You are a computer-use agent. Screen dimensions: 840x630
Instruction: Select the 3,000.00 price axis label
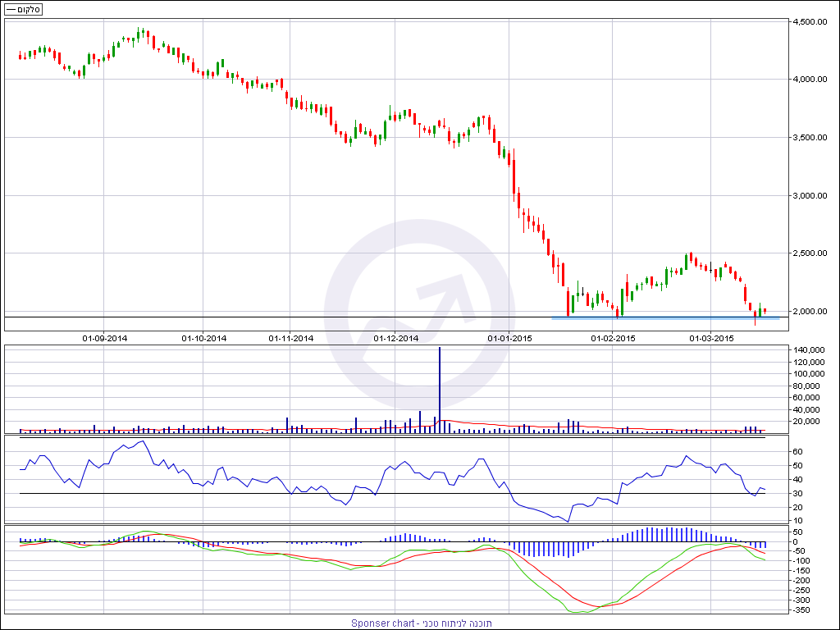(x=809, y=196)
